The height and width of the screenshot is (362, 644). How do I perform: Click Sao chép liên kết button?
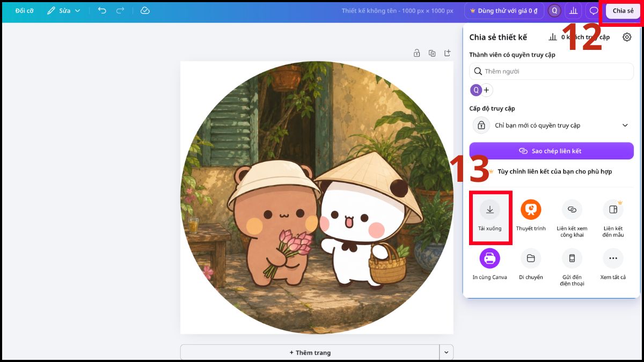551,151
